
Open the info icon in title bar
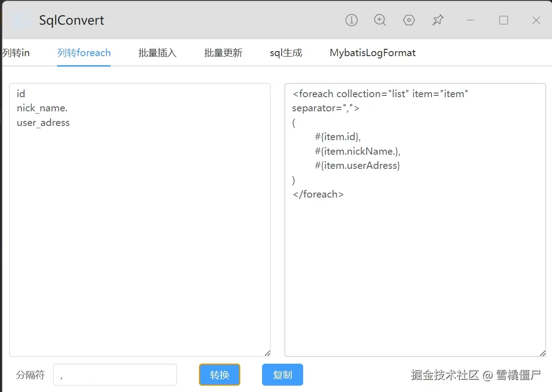351,20
